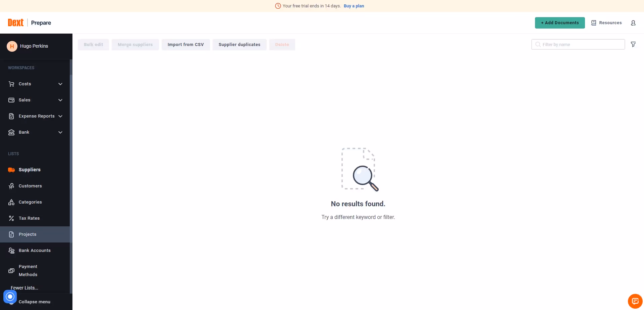Click the Projects file icon
Screen dimensions: 644x310
click(11, 234)
